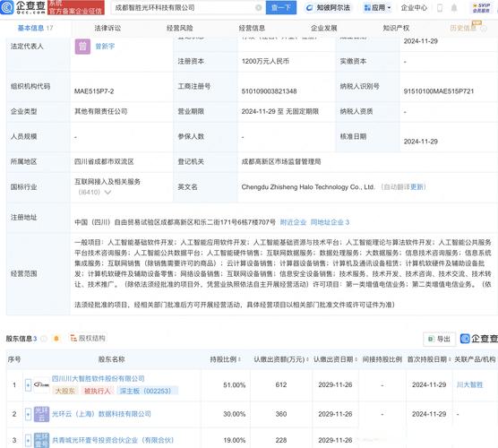The image size is (498, 448).
Task: Export shareholder table with 导出
Action: coord(440,339)
